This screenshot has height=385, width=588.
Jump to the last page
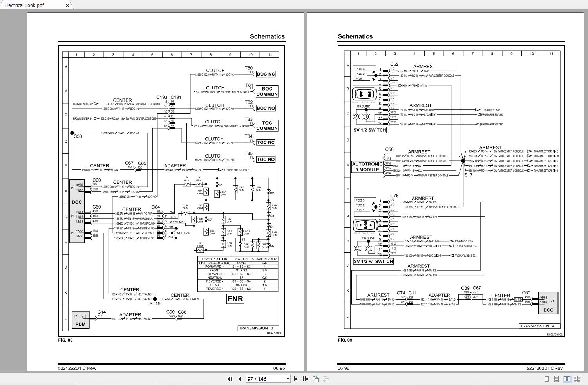(x=305, y=379)
